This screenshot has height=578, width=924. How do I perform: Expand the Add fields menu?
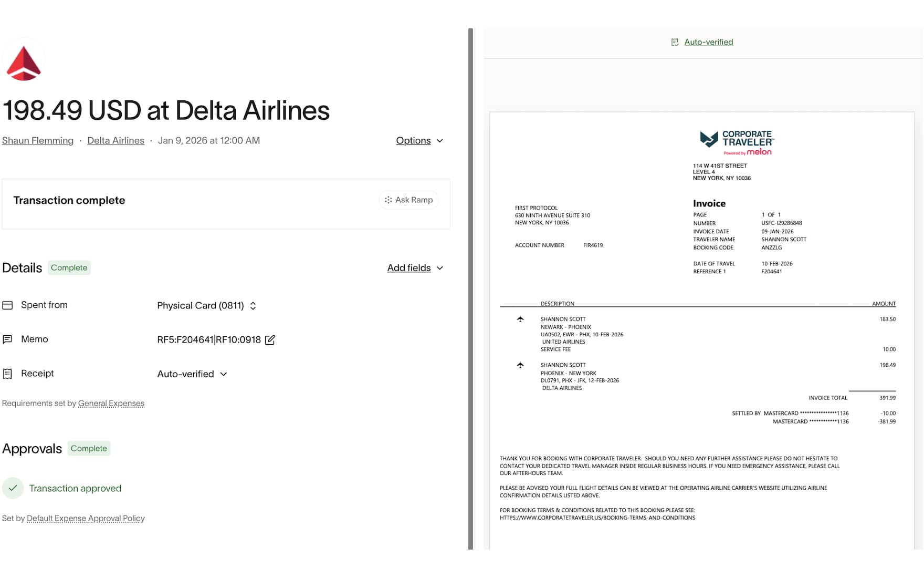415,268
